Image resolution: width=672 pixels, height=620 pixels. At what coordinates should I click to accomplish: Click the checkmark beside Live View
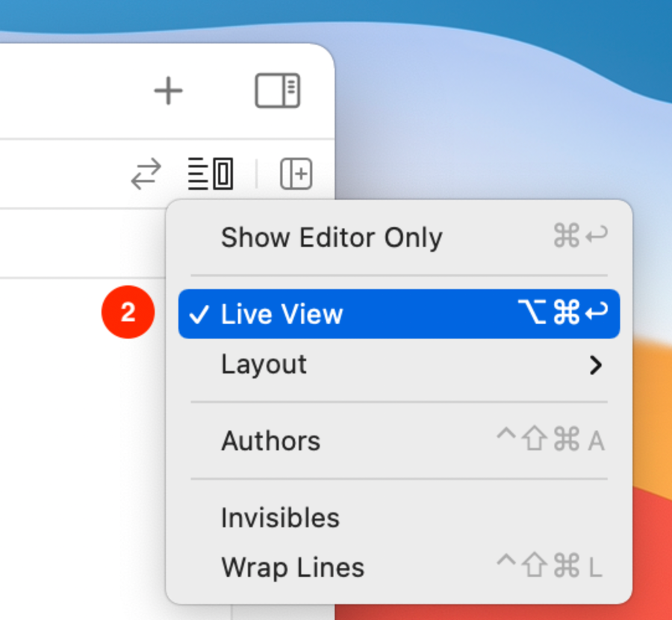(x=199, y=314)
